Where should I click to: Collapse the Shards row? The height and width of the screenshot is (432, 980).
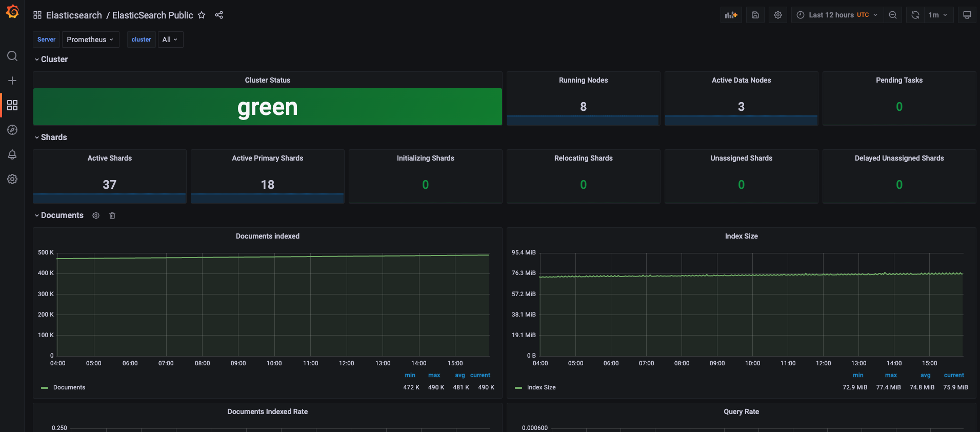[51, 138]
